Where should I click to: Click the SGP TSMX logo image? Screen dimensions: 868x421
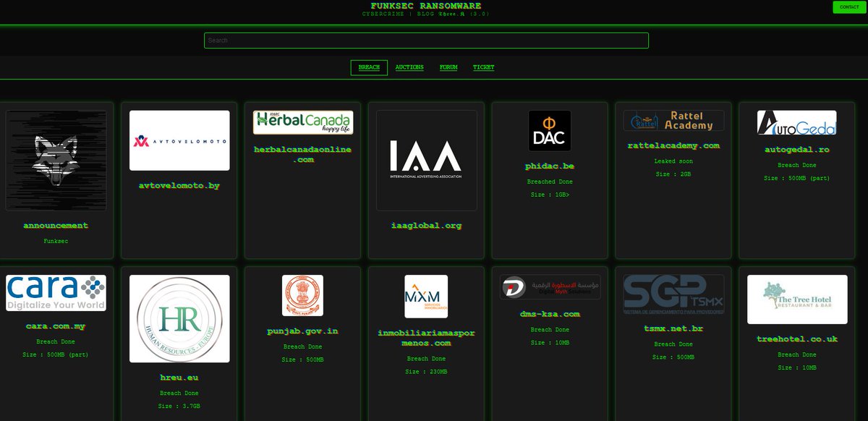click(x=673, y=294)
